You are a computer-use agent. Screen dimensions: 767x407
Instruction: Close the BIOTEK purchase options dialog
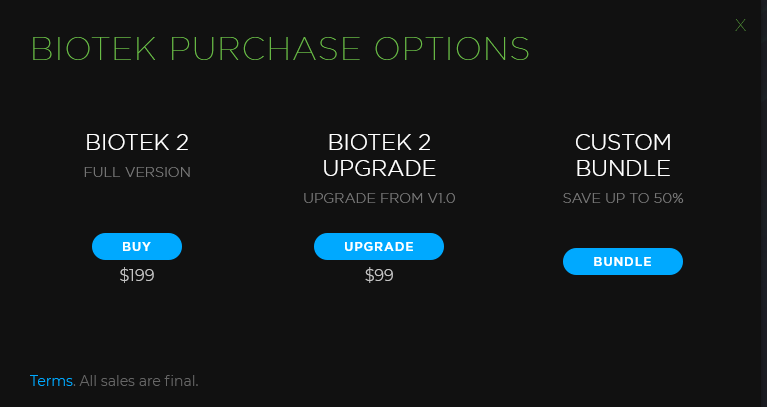click(x=740, y=25)
